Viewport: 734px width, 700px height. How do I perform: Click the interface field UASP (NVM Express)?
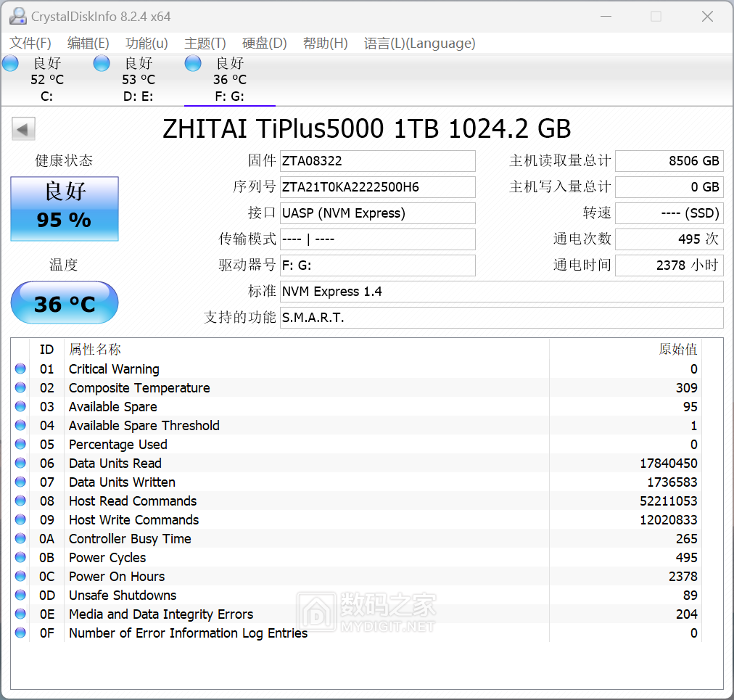pyautogui.click(x=378, y=213)
